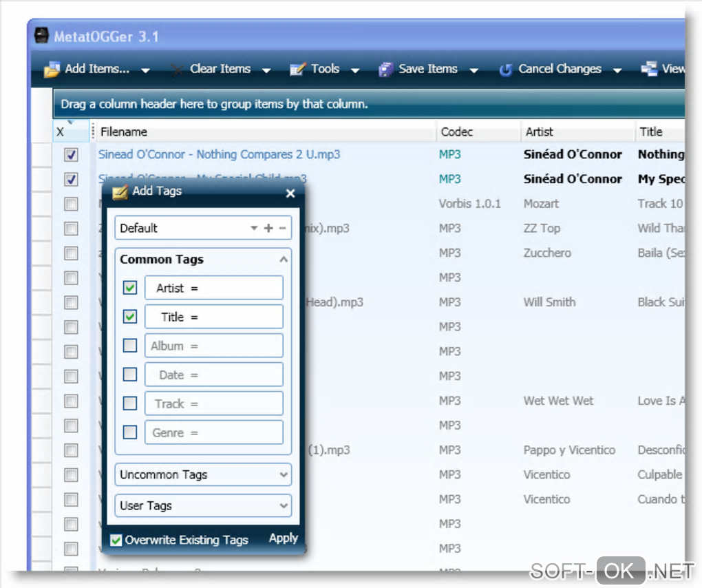Viewport: 702px width, 588px height.
Task: Uncheck the Artist tag checkbox
Action: pyautogui.click(x=130, y=288)
